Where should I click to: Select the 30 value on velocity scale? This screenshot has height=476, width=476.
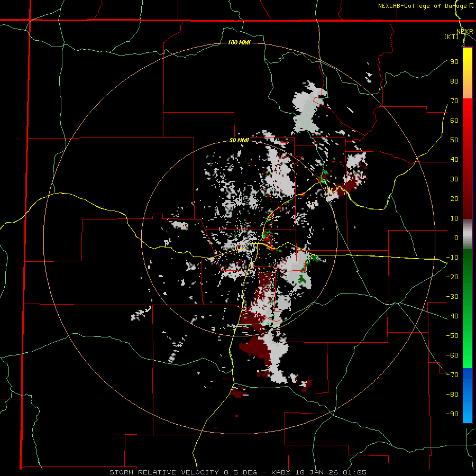click(454, 179)
